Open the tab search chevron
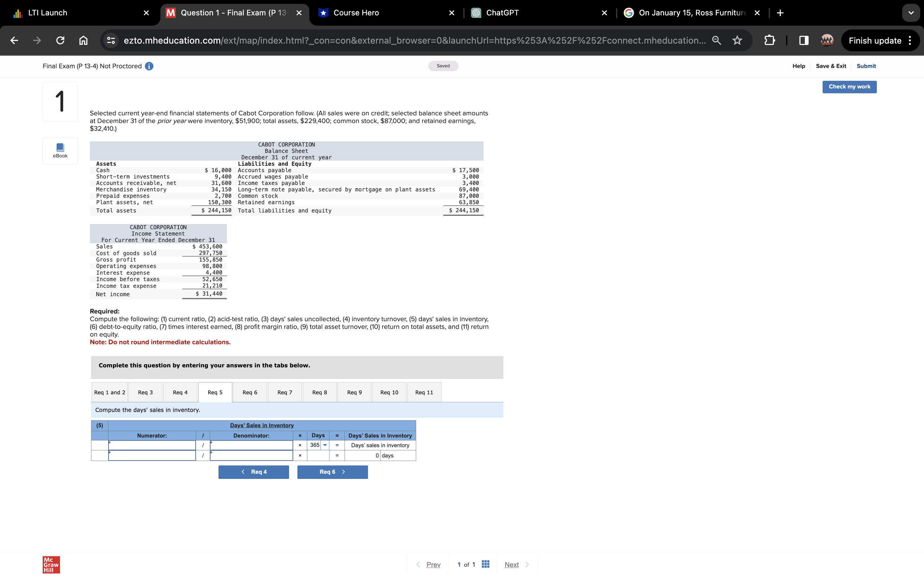Image resolution: width=924 pixels, height=577 pixels. [x=911, y=13]
